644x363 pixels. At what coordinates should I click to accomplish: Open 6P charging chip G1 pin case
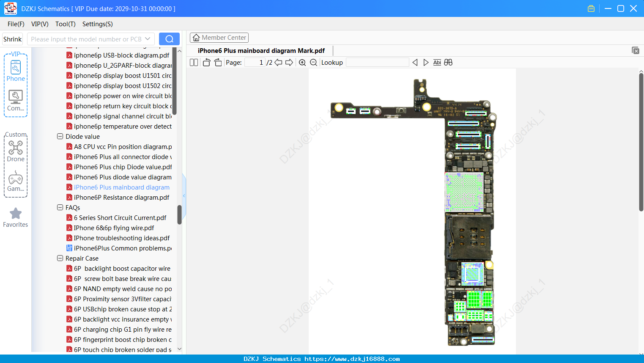[123, 330]
